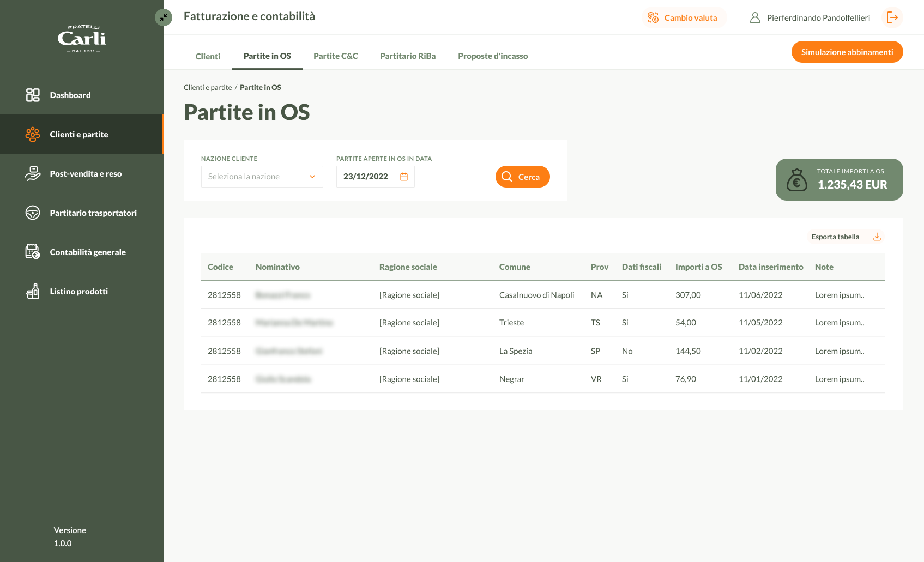Click the Dashboard grid icon
The image size is (924, 562).
coord(33,95)
